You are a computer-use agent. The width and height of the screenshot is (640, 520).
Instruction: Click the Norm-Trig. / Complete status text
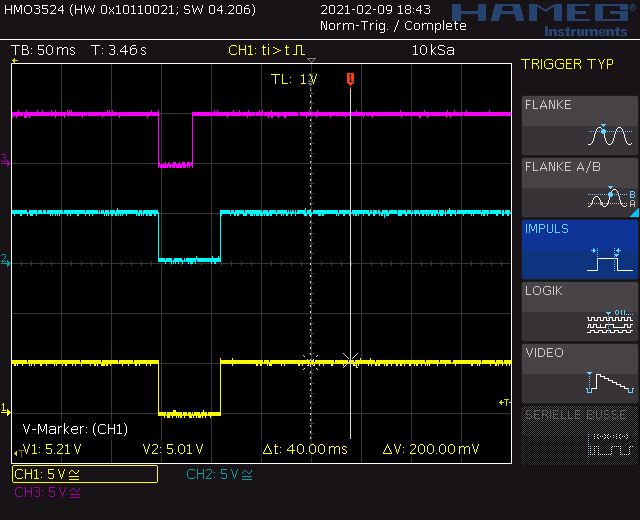pos(393,26)
